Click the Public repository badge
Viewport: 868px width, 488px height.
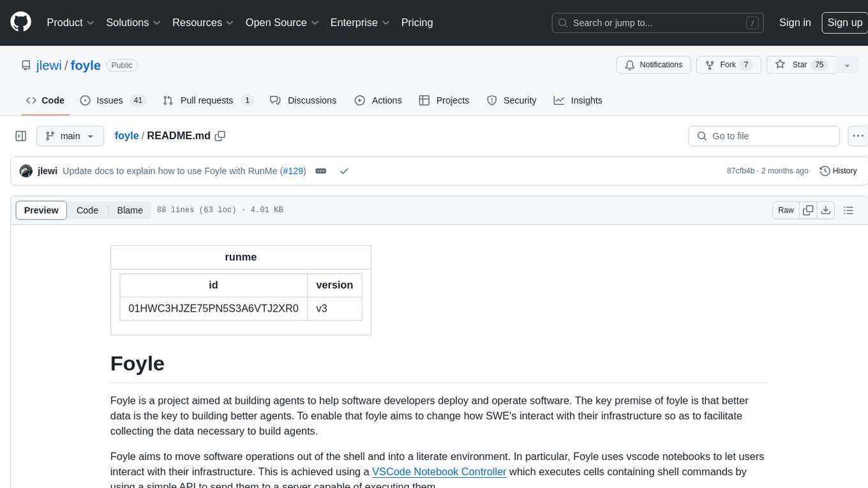(x=122, y=65)
